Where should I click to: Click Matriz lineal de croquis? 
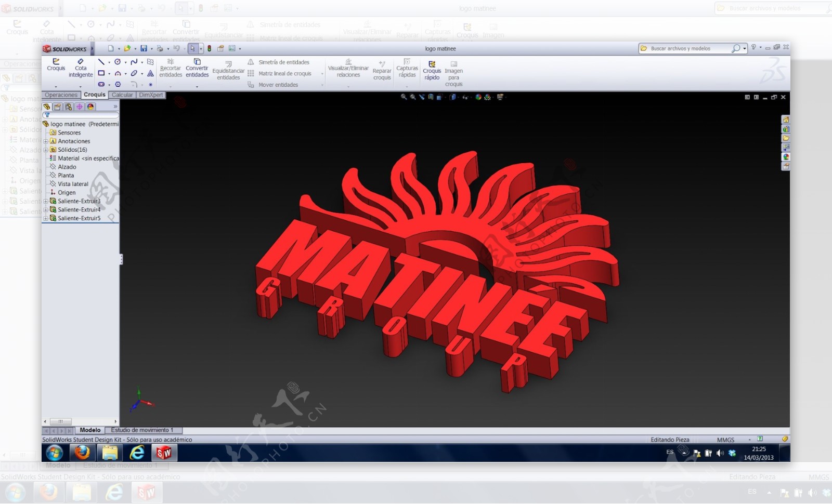click(280, 74)
